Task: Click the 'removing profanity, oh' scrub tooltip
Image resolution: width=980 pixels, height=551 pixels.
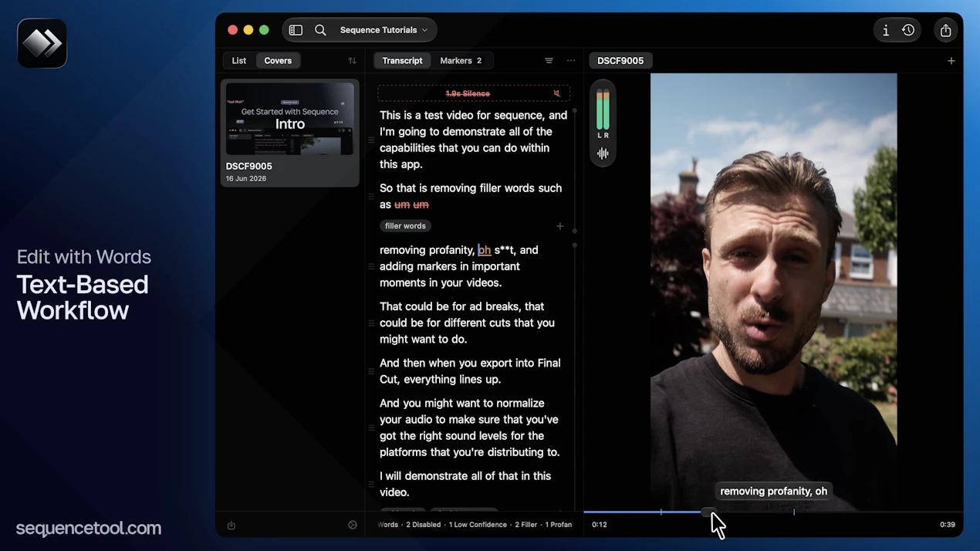Action: (773, 491)
